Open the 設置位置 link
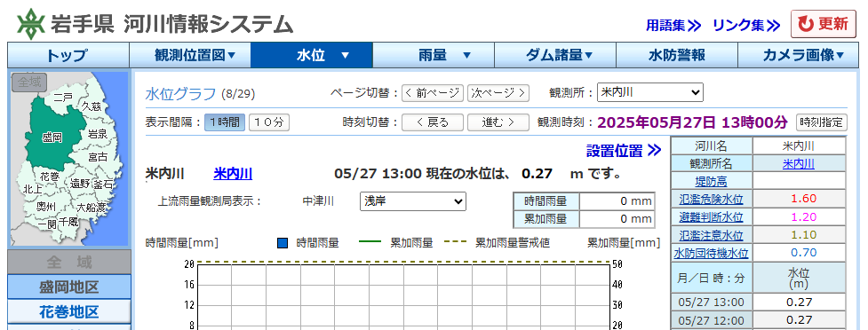 tap(624, 150)
